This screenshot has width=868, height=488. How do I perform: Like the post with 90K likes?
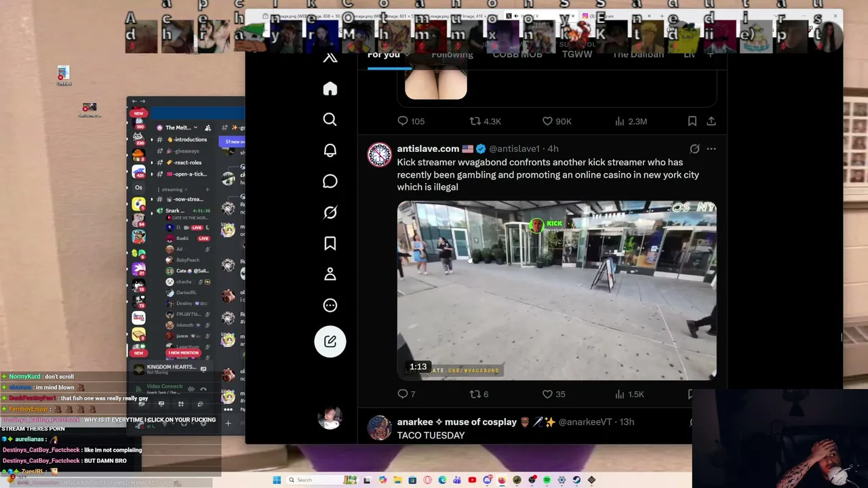pyautogui.click(x=557, y=121)
